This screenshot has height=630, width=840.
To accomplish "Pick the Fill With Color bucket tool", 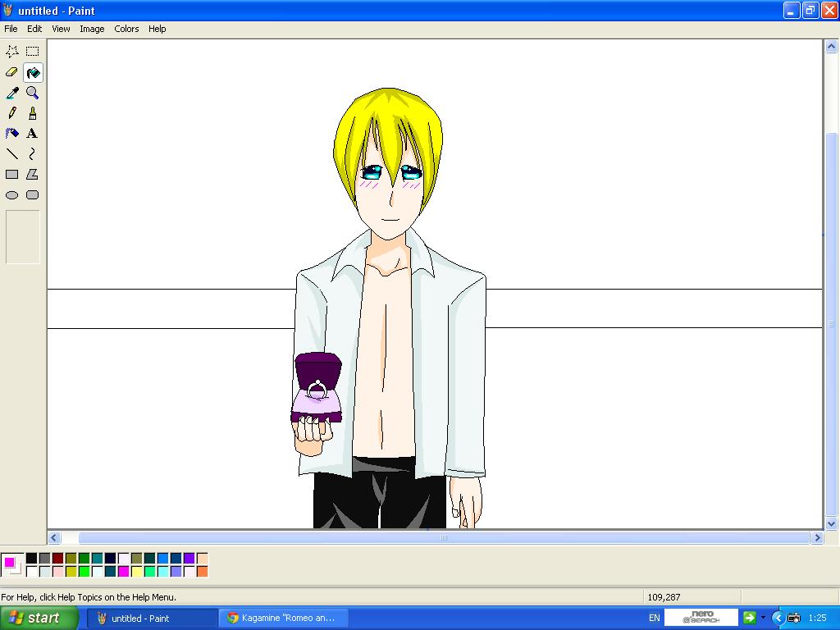I will coord(33,72).
